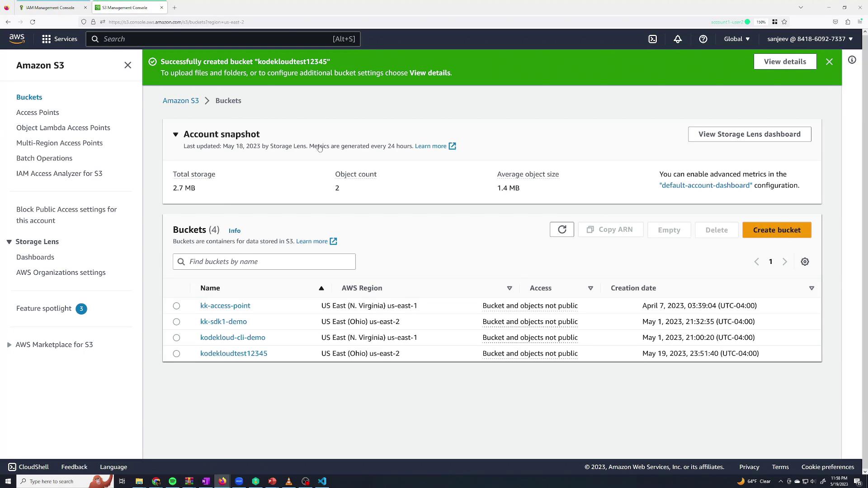Open bucket table preferences gear
Image resolution: width=868 pixels, height=488 pixels.
click(805, 262)
